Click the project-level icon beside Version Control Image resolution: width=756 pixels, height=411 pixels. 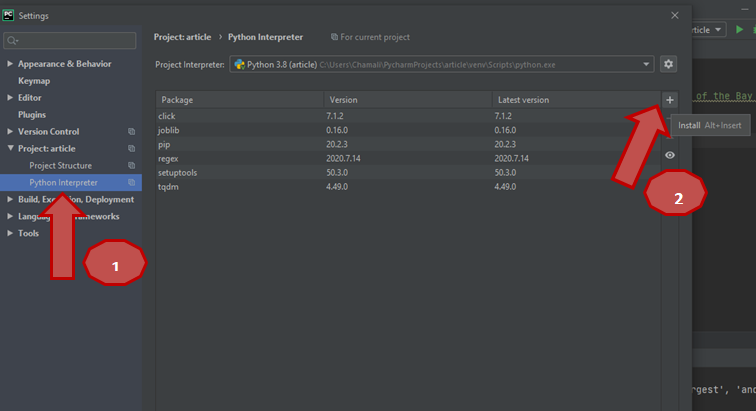point(131,131)
